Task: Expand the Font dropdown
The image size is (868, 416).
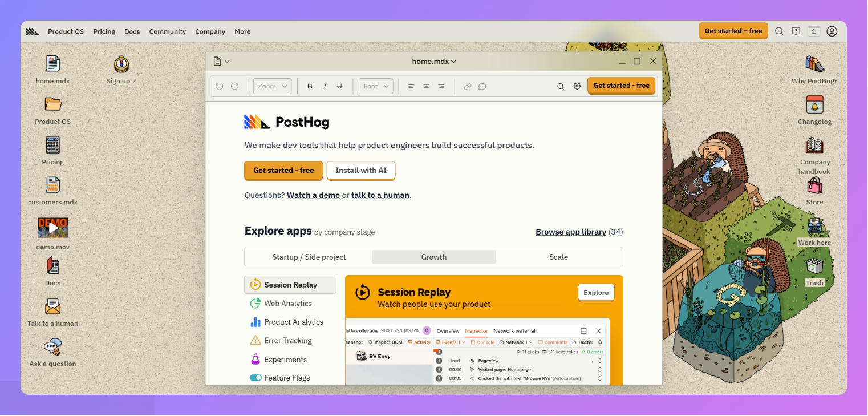Action: [x=375, y=86]
